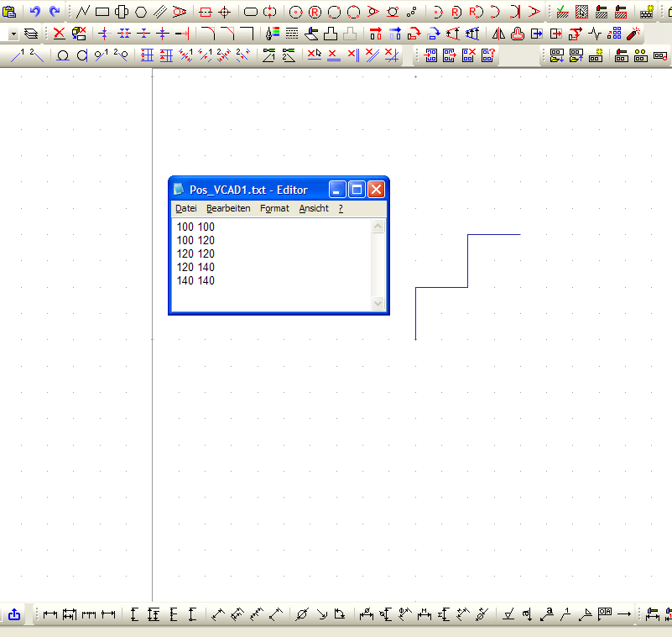Close the Pos_VCAD1.txt Editor window

coord(377,190)
